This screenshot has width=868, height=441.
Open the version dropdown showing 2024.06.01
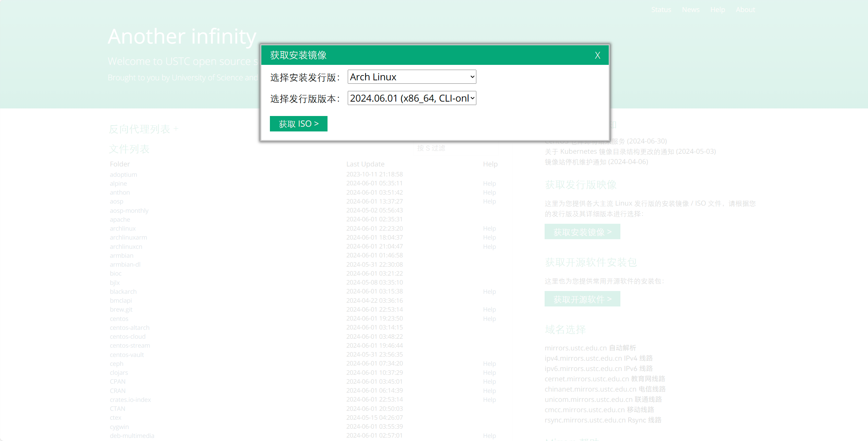coord(412,98)
